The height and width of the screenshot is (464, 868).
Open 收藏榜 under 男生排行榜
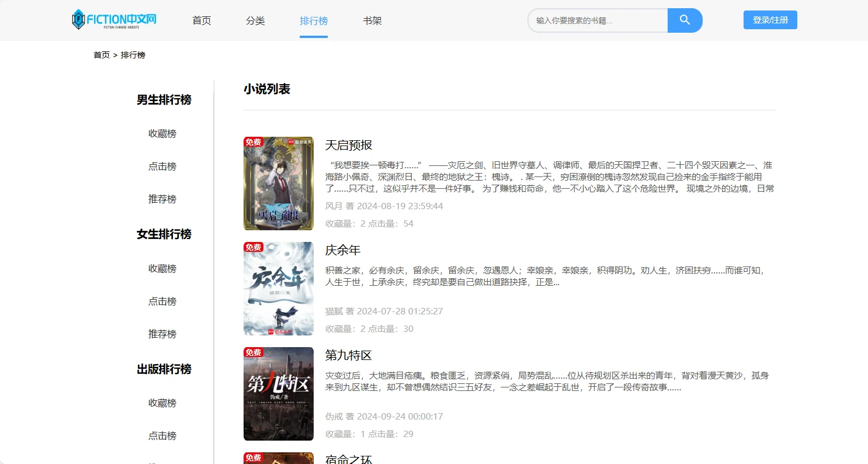[x=162, y=134]
